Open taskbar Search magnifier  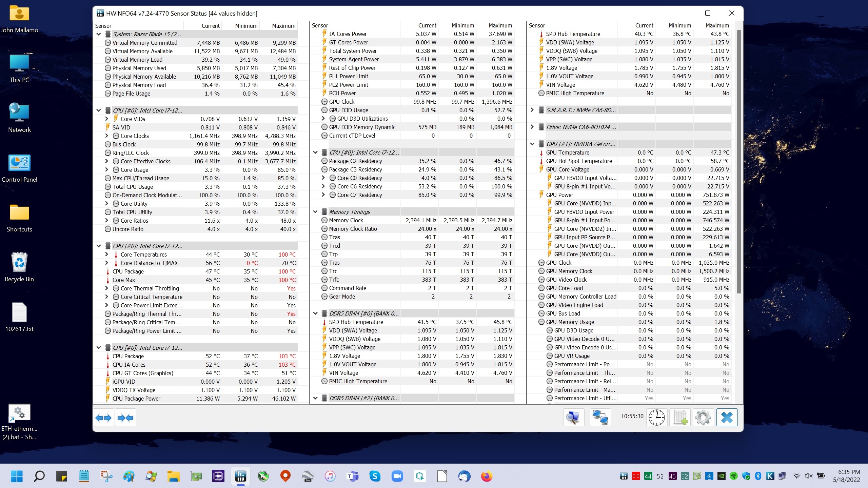39,476
